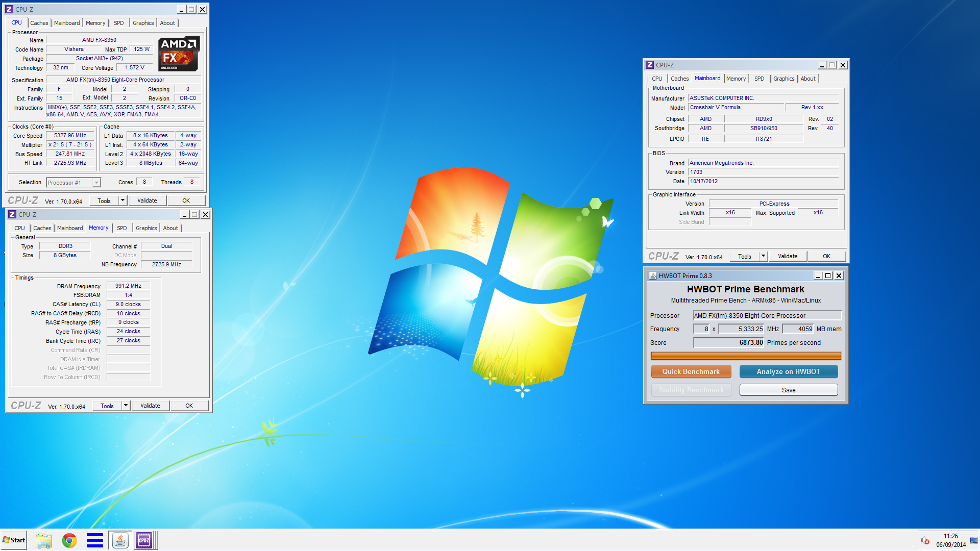Click the DRAM Frequency value 991.2 MHz
The height and width of the screenshot is (551, 980).
pyautogui.click(x=128, y=286)
